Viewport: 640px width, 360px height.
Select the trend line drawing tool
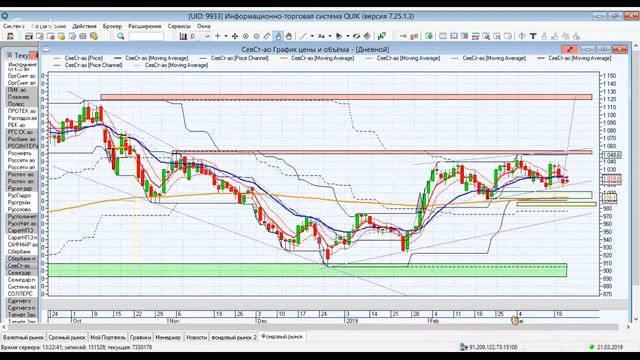303,36
